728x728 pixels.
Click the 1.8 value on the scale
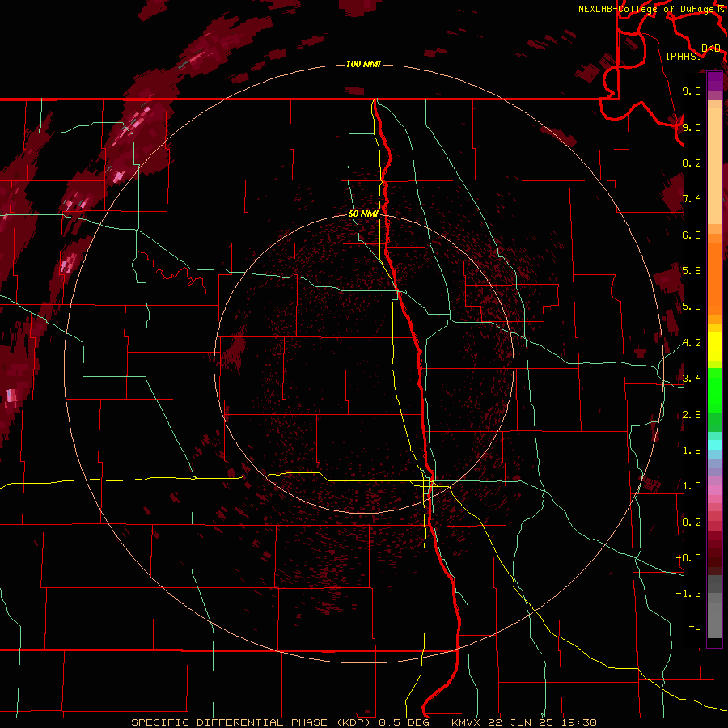692,451
